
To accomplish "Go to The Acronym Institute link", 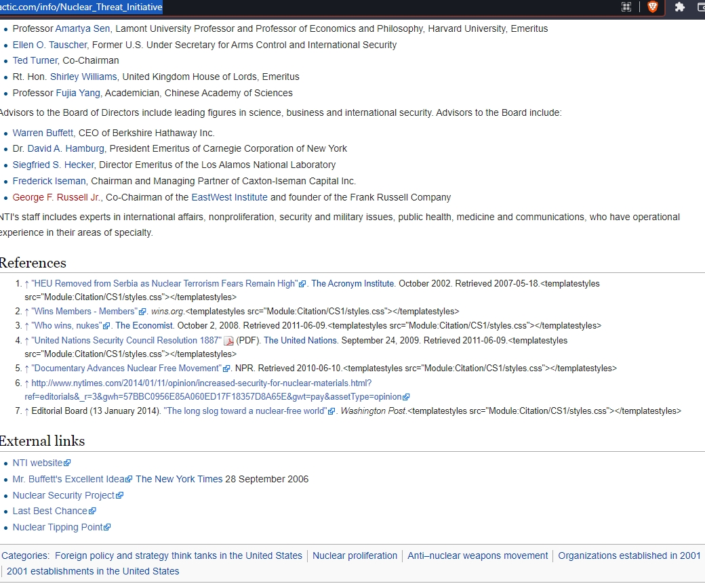I will pos(352,283).
